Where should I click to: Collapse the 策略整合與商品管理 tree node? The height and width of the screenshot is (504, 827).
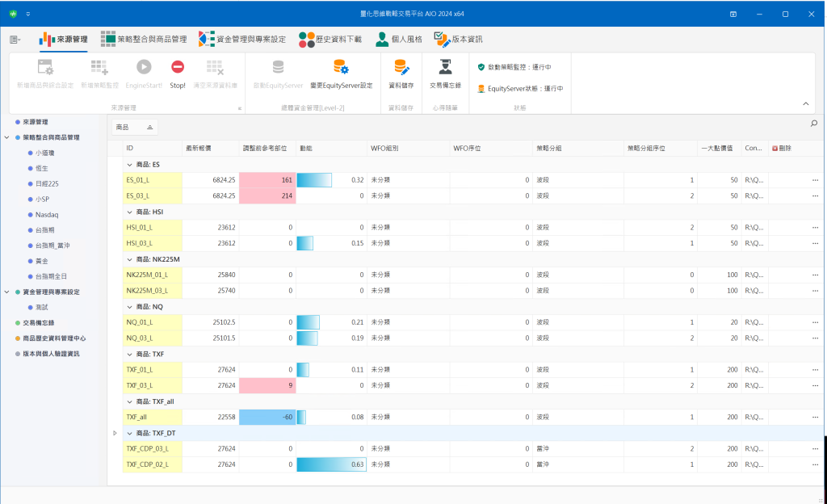point(7,137)
